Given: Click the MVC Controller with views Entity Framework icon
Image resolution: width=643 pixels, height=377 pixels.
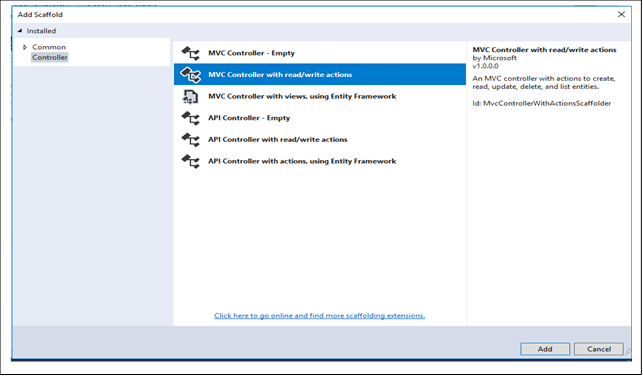Looking at the screenshot, I should point(190,96).
